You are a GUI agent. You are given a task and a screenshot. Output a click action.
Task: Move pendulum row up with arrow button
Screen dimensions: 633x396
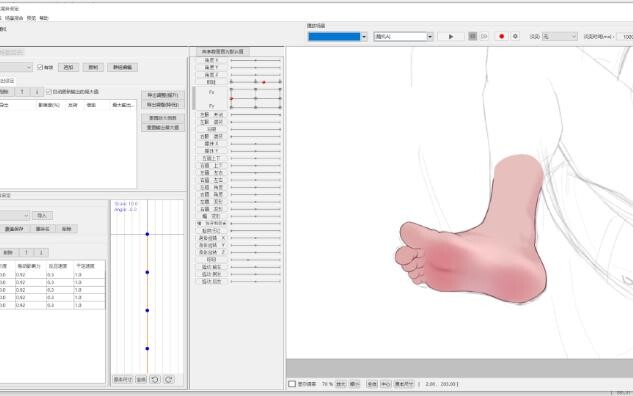[26, 253]
